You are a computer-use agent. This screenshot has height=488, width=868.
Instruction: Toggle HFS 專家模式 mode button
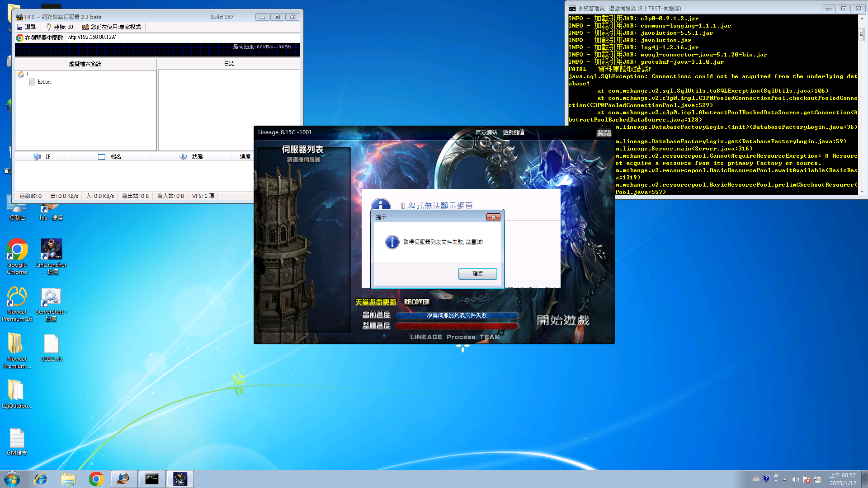tap(111, 27)
